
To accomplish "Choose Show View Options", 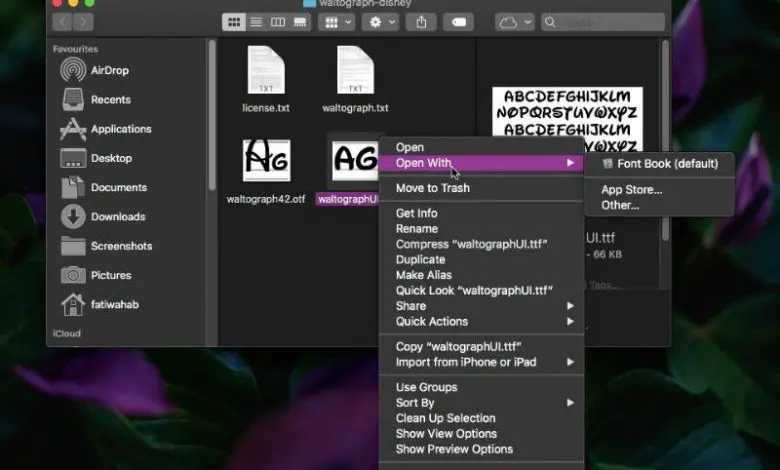I will [x=481, y=434].
